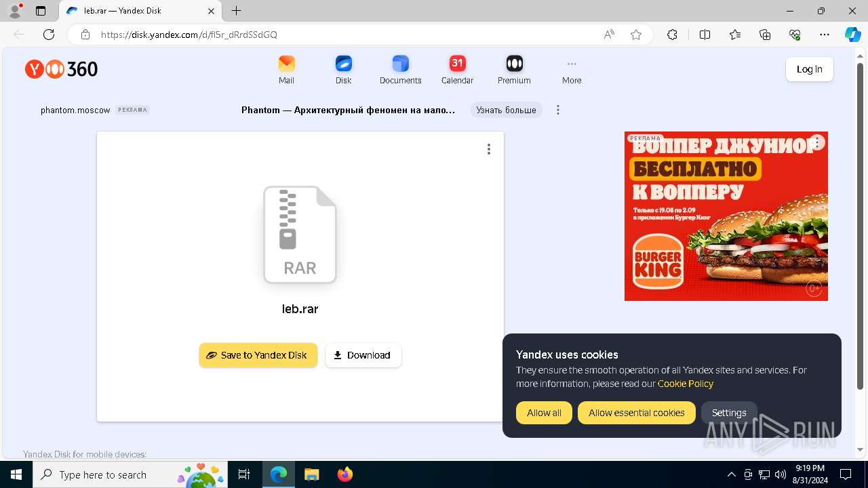Viewport: 868px width, 488px height.
Task: Expand the More services menu
Action: tap(572, 70)
